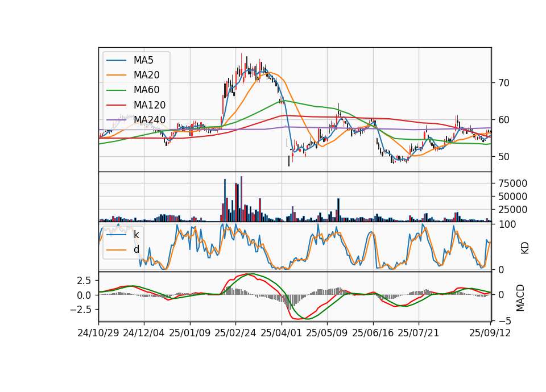Click the price axis value 60
This screenshot has width=546, height=392.
pos(504,120)
